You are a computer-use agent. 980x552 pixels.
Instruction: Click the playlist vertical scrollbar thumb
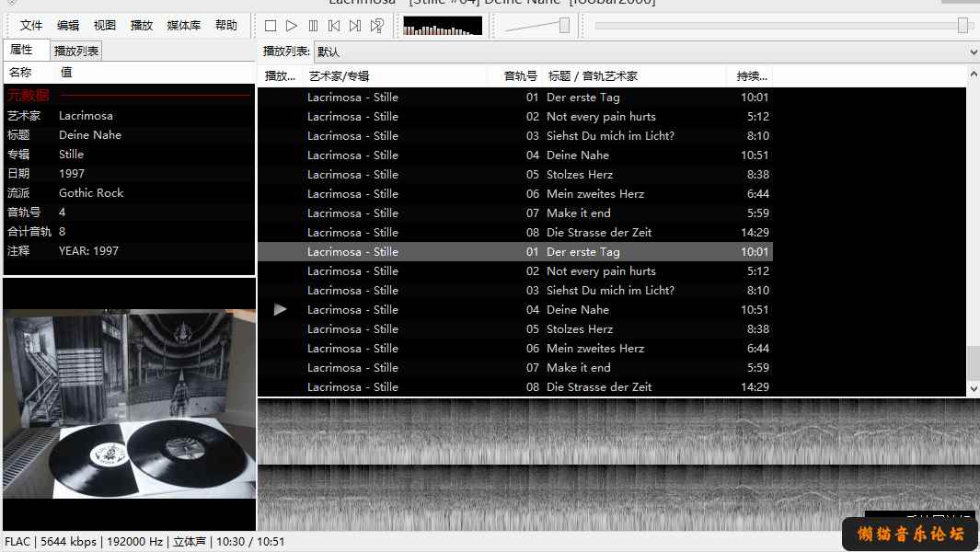(x=974, y=362)
